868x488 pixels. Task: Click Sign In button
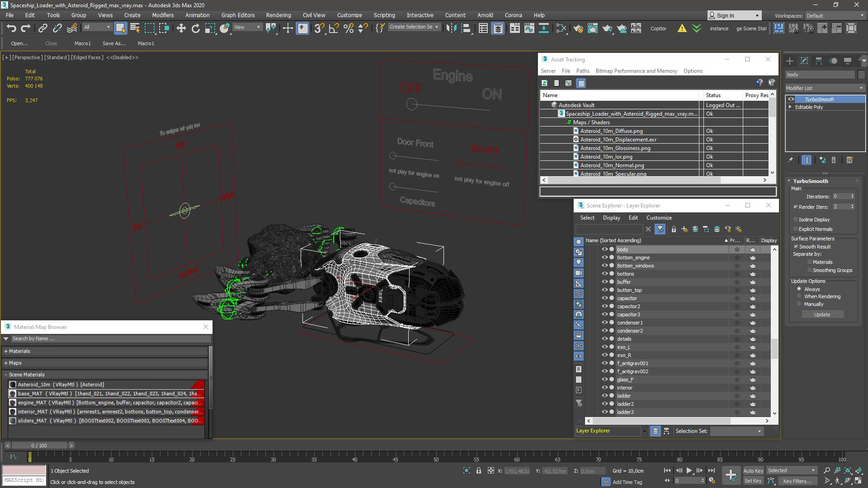(734, 15)
